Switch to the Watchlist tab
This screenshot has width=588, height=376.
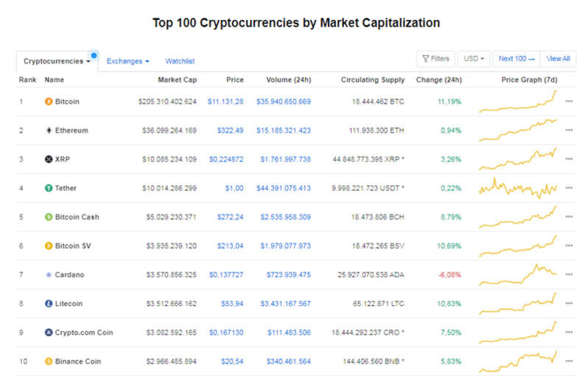[180, 61]
